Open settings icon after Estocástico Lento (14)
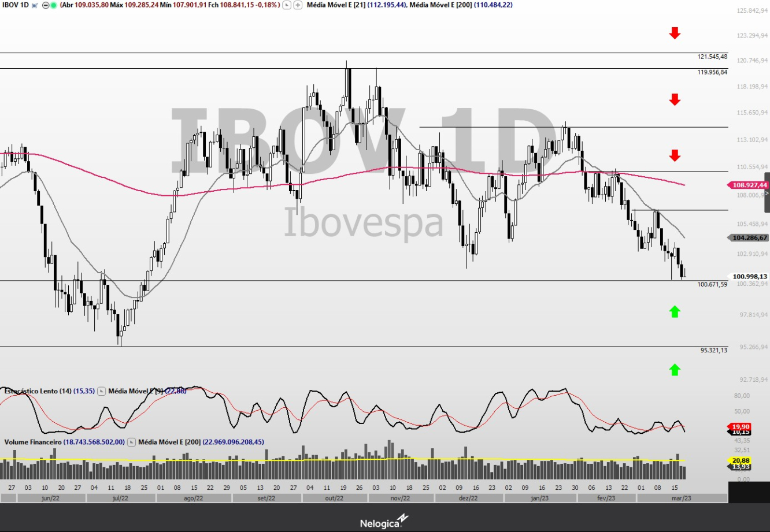The width and height of the screenshot is (770, 532). 101,391
